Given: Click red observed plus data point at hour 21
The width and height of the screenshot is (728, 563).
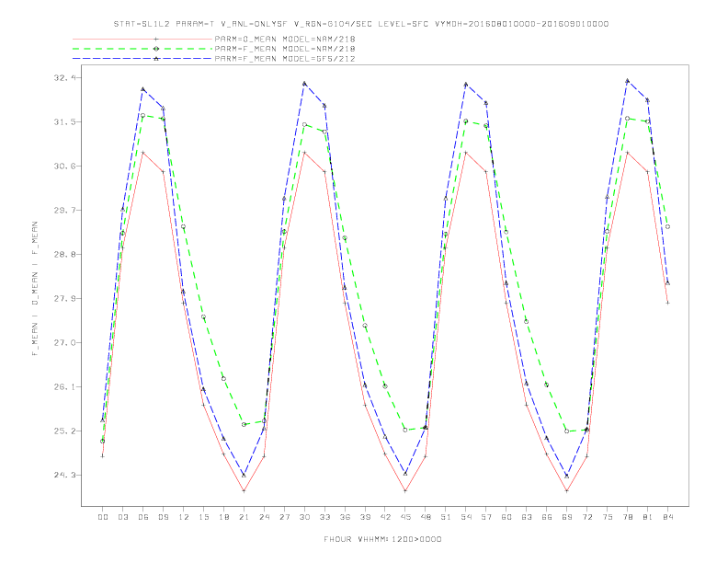Looking at the screenshot, I should (244, 490).
